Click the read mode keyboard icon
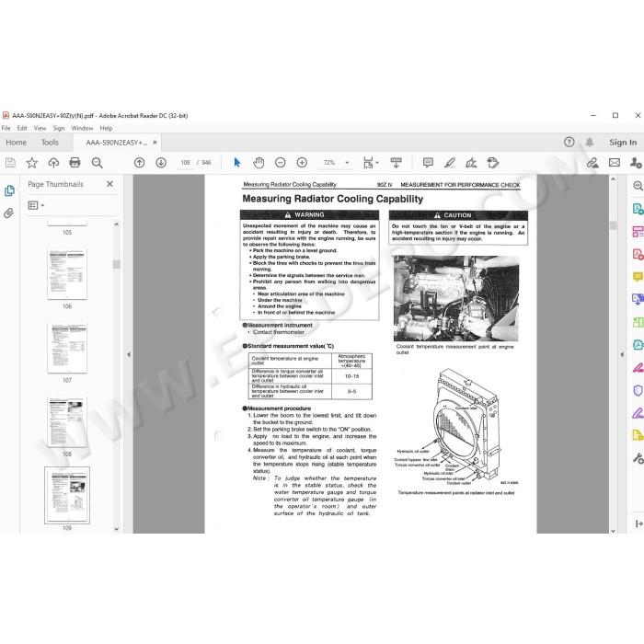The height and width of the screenshot is (644, 644). (x=396, y=163)
